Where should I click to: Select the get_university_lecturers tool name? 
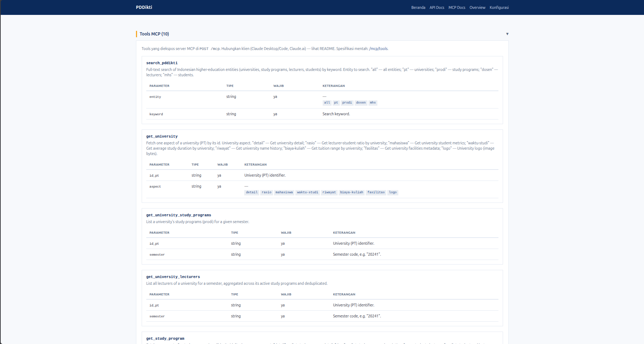[173, 277]
